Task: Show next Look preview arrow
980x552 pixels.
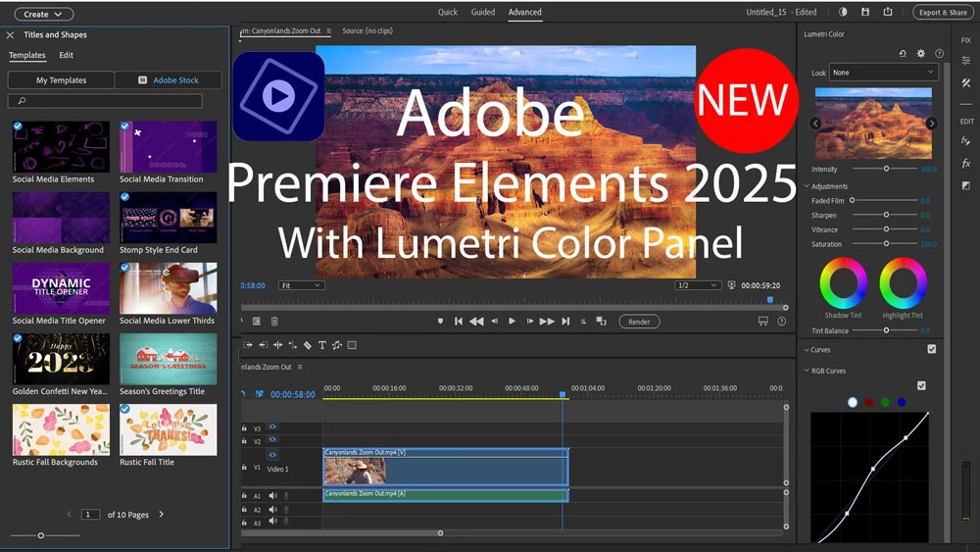Action: 931,124
